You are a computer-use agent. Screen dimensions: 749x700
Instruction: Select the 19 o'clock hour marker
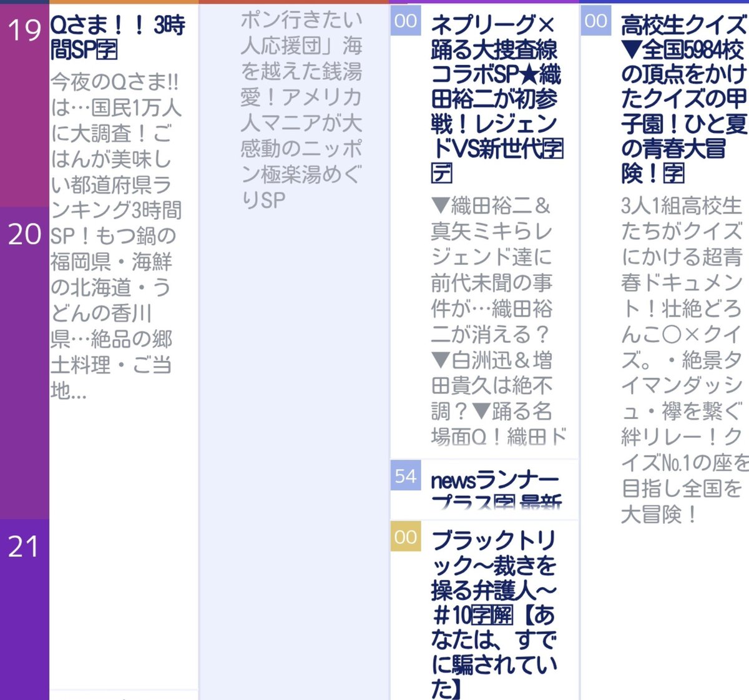tap(24, 29)
